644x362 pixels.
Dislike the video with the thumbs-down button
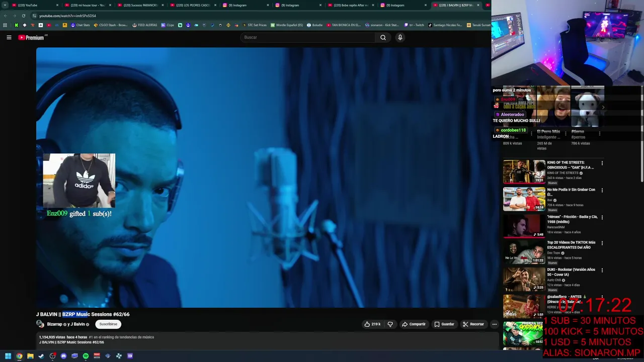coord(390,324)
